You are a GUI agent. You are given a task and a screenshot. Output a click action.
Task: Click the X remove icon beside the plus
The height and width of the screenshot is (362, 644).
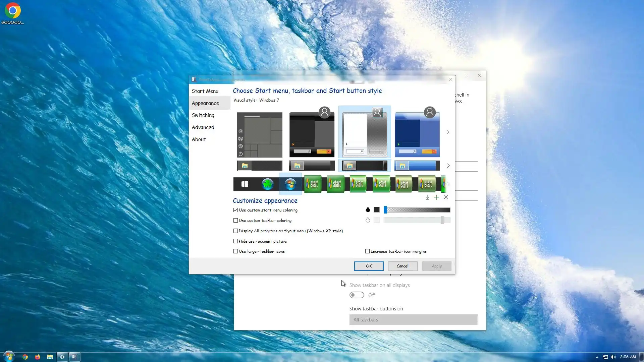pyautogui.click(x=446, y=197)
